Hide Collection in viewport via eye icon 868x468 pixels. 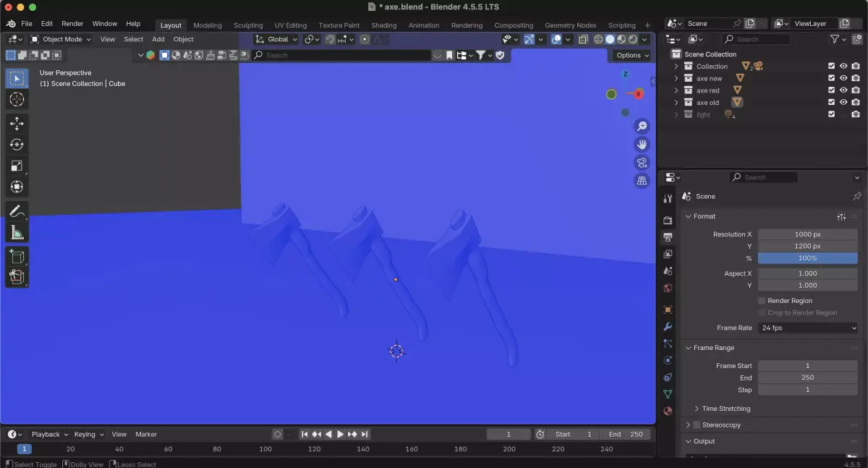tap(843, 66)
